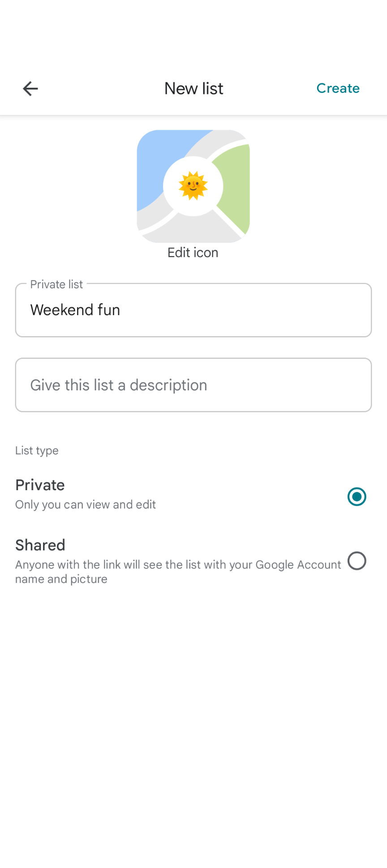Select the Private list label above the name
The width and height of the screenshot is (387, 868).
click(x=56, y=284)
